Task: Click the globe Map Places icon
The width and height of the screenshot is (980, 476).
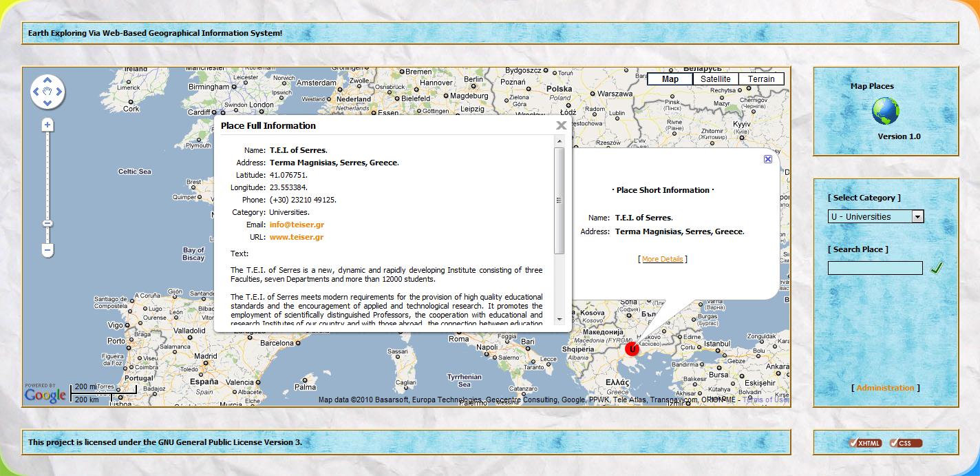Action: pyautogui.click(x=885, y=111)
